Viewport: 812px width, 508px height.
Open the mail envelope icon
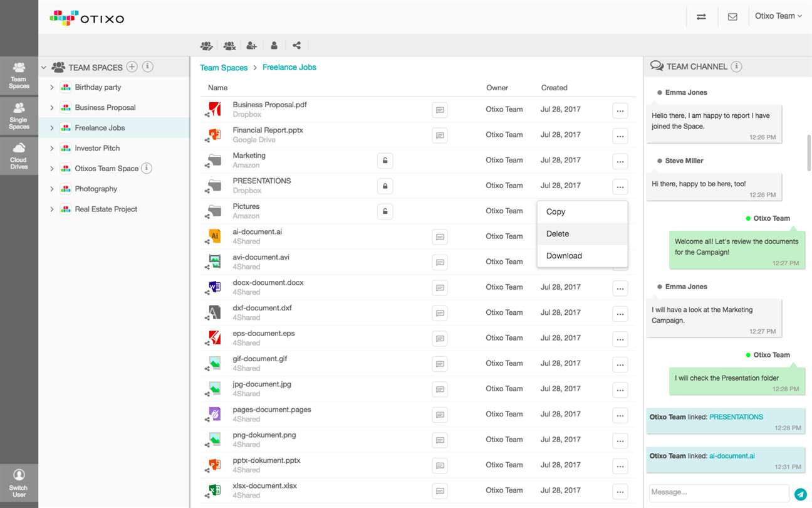point(732,17)
